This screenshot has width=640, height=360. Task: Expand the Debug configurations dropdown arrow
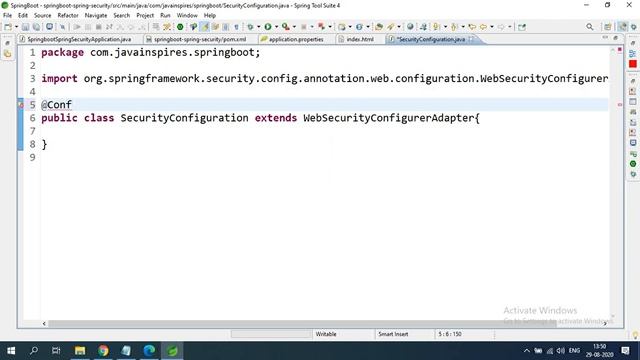point(258,27)
